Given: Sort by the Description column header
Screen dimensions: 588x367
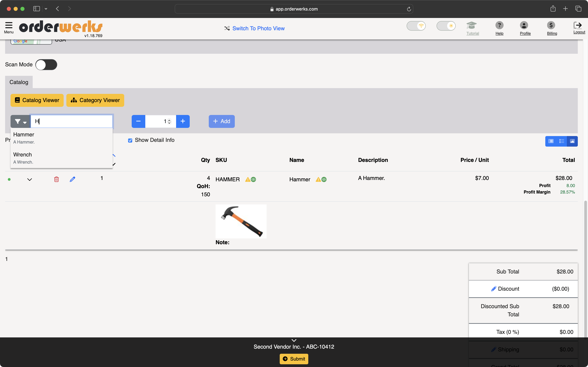Looking at the screenshot, I should [373, 160].
